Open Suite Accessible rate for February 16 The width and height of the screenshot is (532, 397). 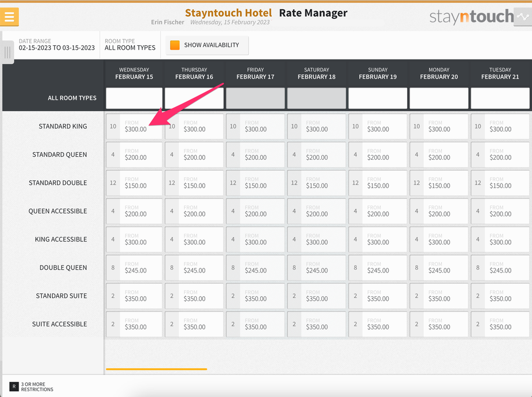coord(194,324)
